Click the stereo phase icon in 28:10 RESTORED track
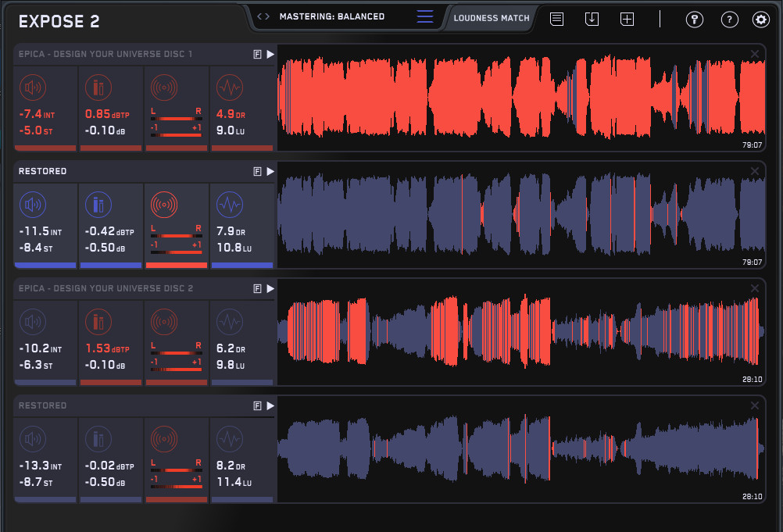 tap(164, 439)
